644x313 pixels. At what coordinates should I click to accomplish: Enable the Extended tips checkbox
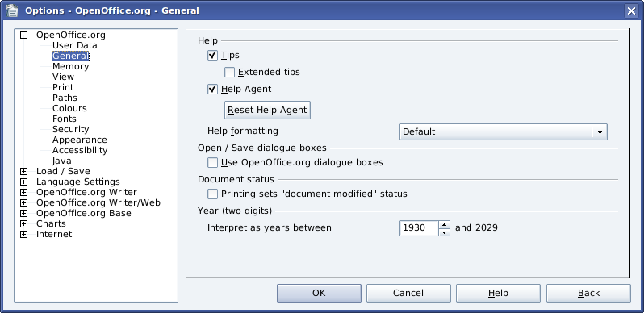tap(229, 73)
